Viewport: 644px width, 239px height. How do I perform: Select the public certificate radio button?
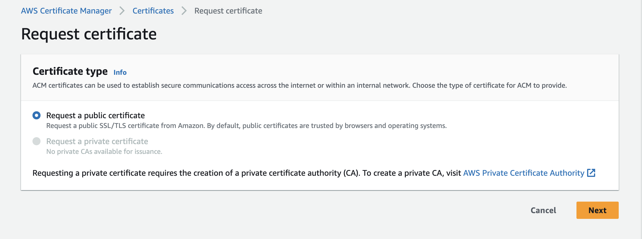[36, 115]
